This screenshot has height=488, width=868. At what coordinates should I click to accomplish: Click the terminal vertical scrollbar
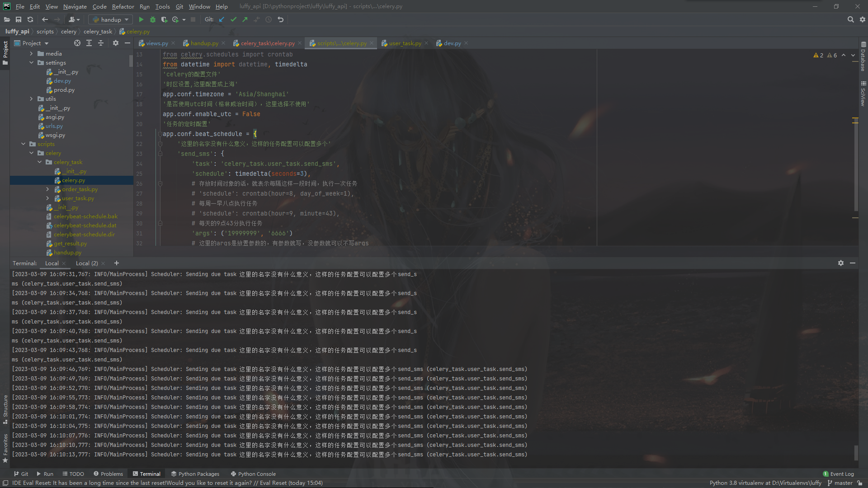[x=855, y=452]
